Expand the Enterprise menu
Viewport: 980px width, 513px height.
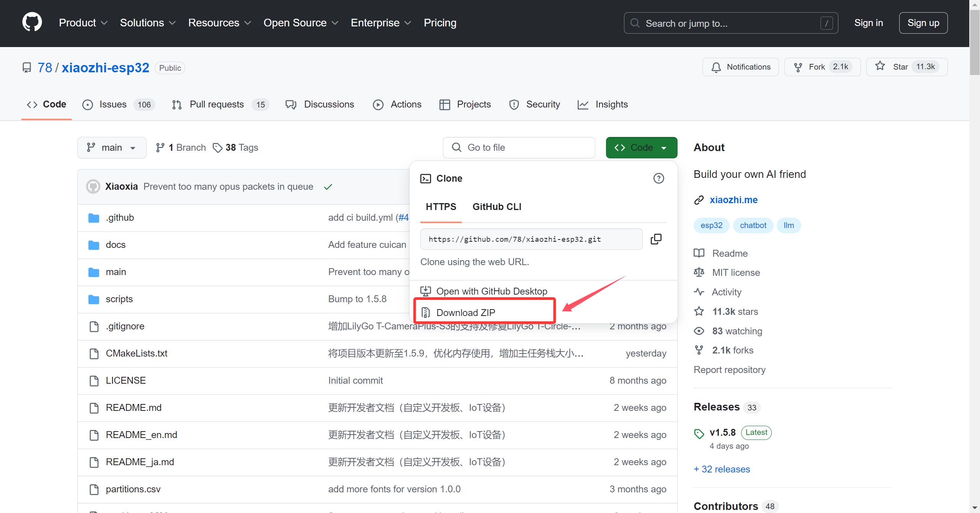click(x=381, y=23)
